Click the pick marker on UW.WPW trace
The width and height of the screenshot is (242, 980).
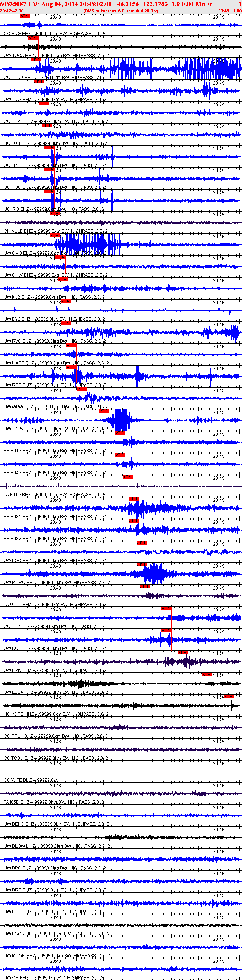point(81,389)
